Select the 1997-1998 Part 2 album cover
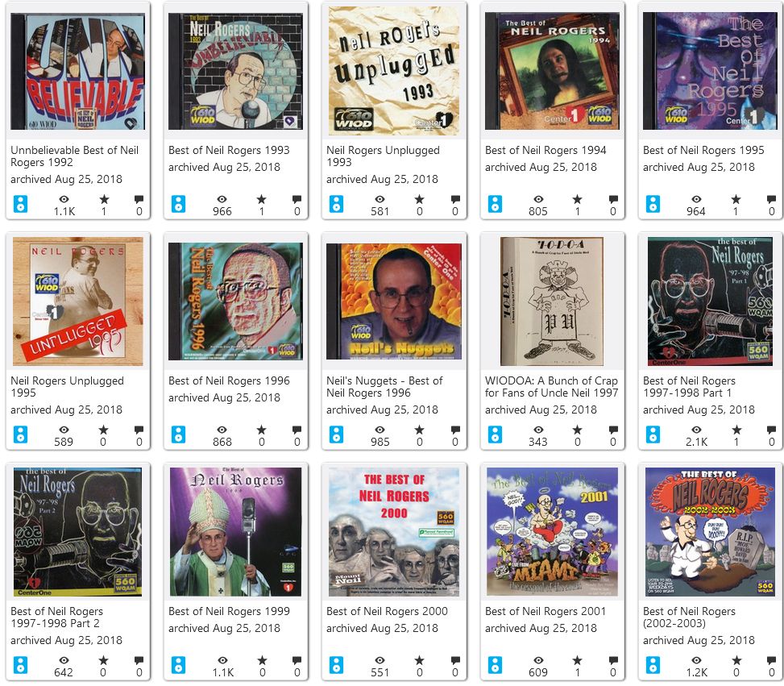Viewport: 784px width, 686px height. coord(77,531)
